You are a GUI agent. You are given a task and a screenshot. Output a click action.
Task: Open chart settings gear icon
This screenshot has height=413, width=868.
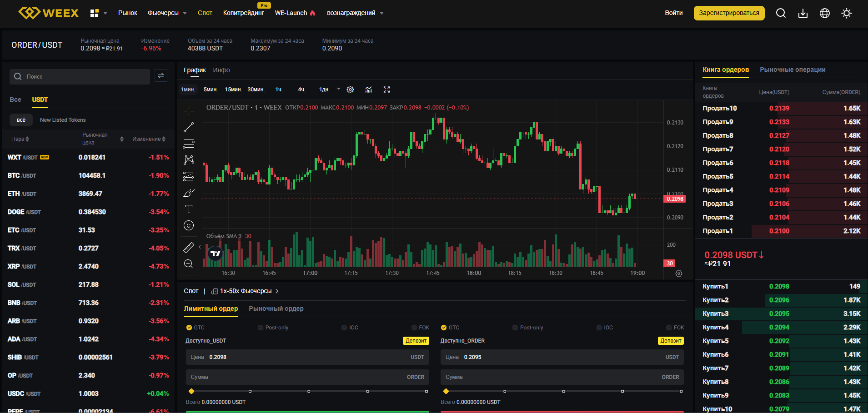pos(350,90)
